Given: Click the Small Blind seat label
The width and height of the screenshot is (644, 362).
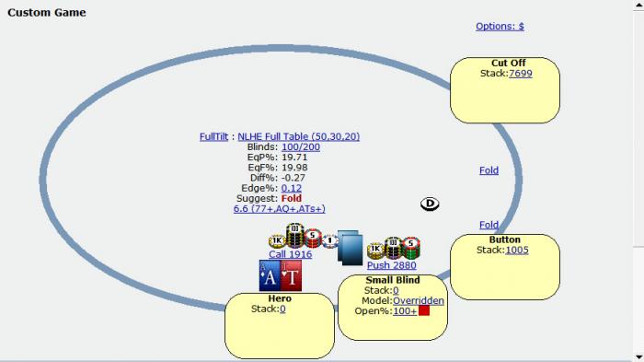Looking at the screenshot, I should [393, 280].
